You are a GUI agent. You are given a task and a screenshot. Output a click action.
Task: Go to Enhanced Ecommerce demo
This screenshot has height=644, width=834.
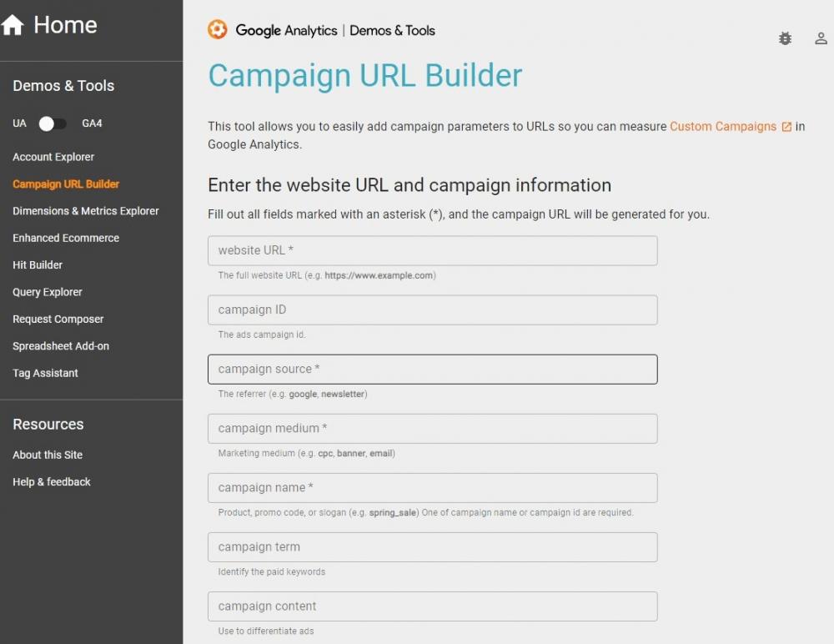point(66,238)
